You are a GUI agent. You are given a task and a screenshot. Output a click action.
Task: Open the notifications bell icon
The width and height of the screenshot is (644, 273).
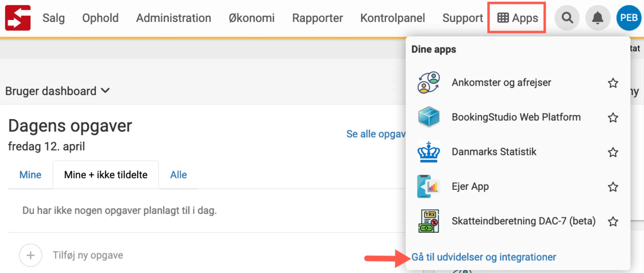click(x=598, y=18)
